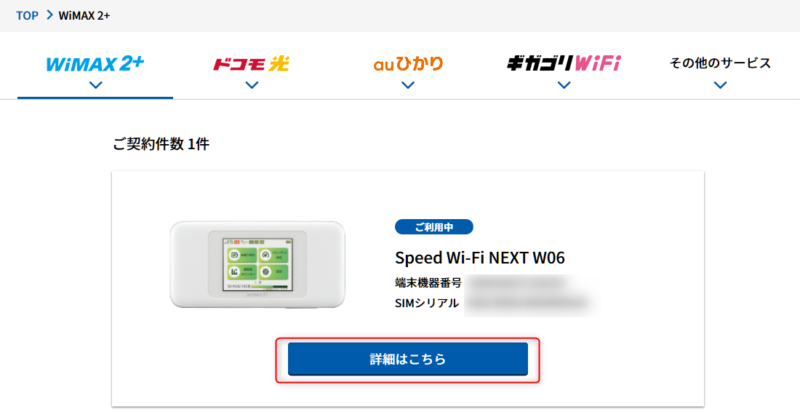Click the breadcrumb arrow separator icon
This screenshot has height=412, width=800.
tap(49, 15)
